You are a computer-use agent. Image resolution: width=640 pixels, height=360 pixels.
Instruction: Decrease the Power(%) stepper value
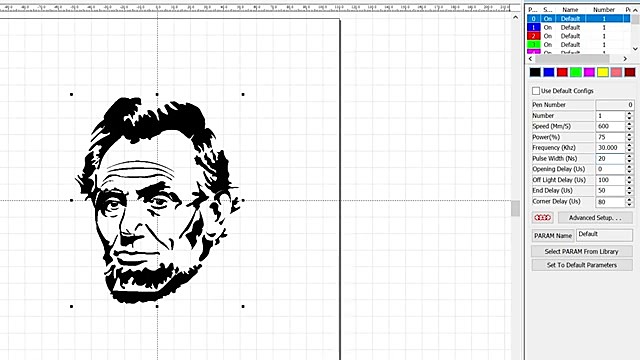click(x=629, y=140)
